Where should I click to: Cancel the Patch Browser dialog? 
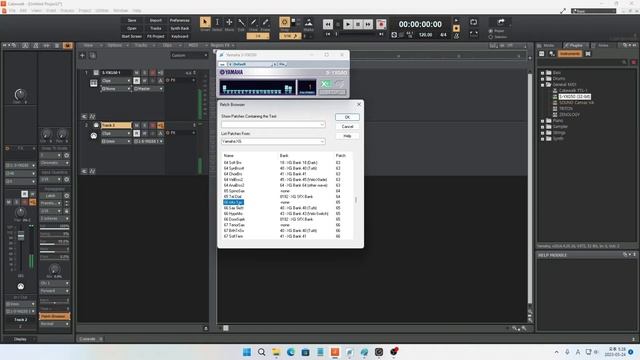coord(347,127)
